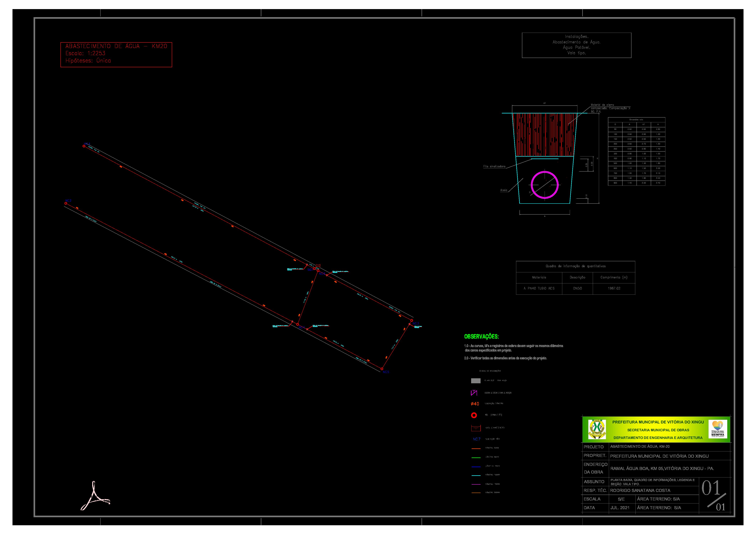The image size is (756, 534).
Task: Click the 'RODRIGO SANATANA COSTA' name field
Action: (x=640, y=490)
